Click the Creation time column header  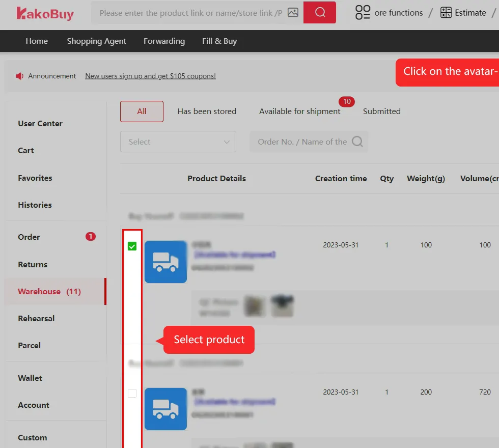click(341, 179)
